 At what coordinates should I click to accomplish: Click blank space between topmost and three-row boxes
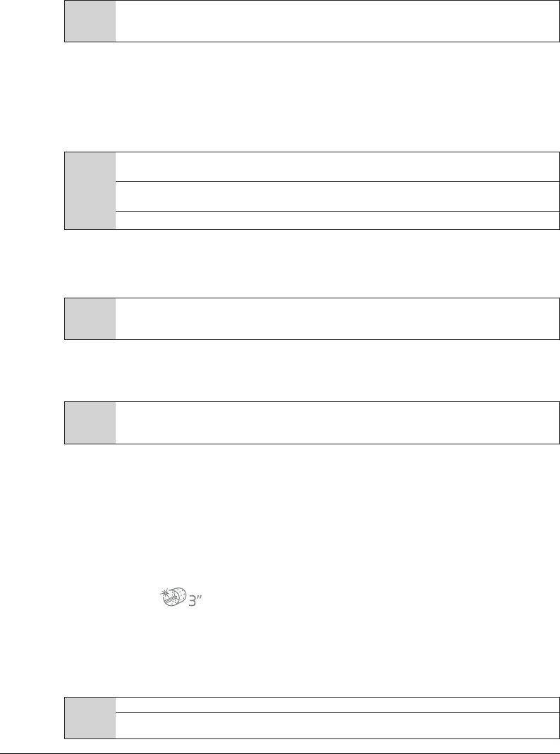(x=312, y=97)
